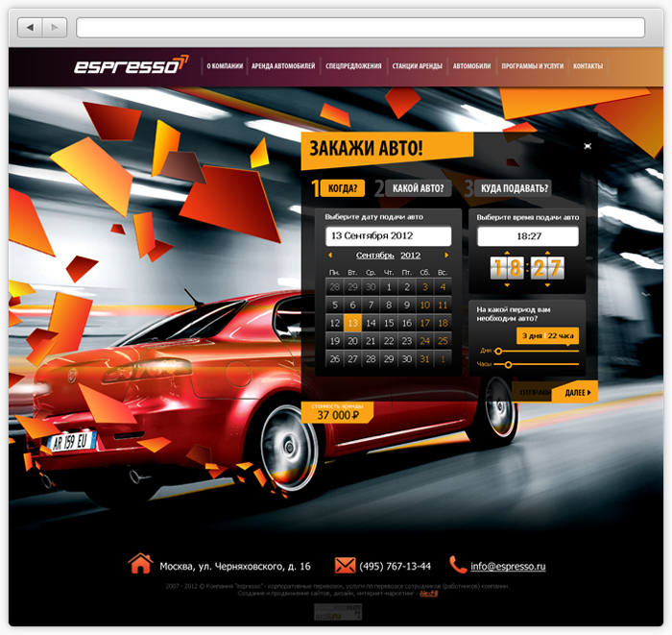Screen dimensions: 672x635
Task: Select September 24 in the calendar
Action: coord(424,341)
